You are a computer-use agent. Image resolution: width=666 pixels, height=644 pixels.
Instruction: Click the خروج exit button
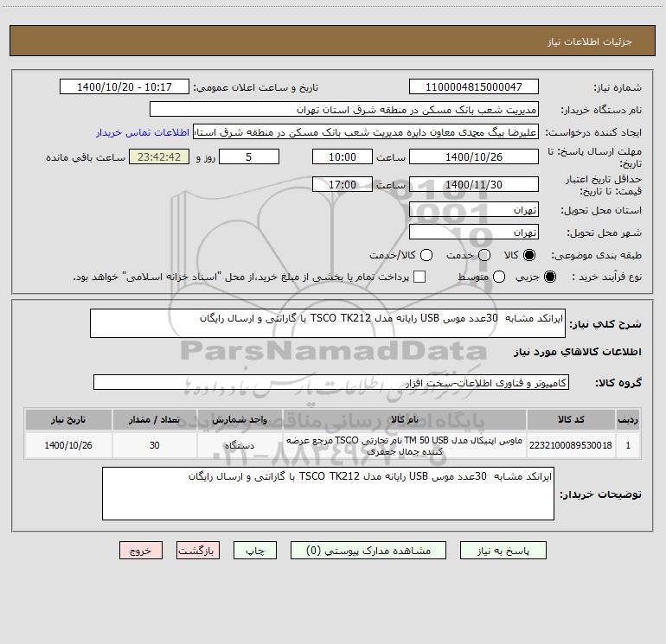pos(141,551)
